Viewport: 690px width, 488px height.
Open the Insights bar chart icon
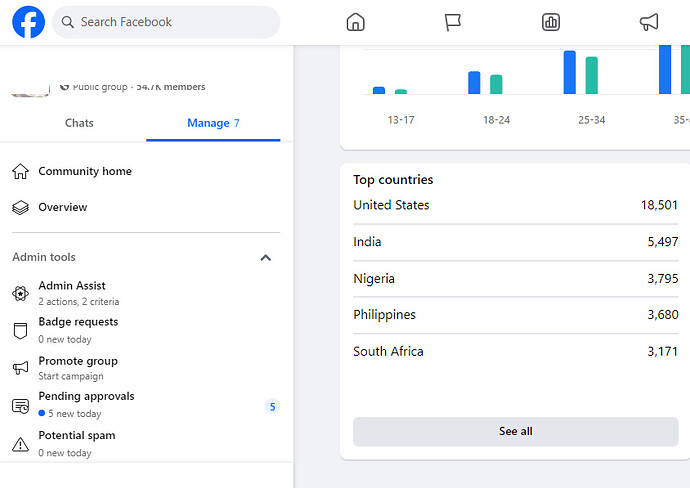551,22
